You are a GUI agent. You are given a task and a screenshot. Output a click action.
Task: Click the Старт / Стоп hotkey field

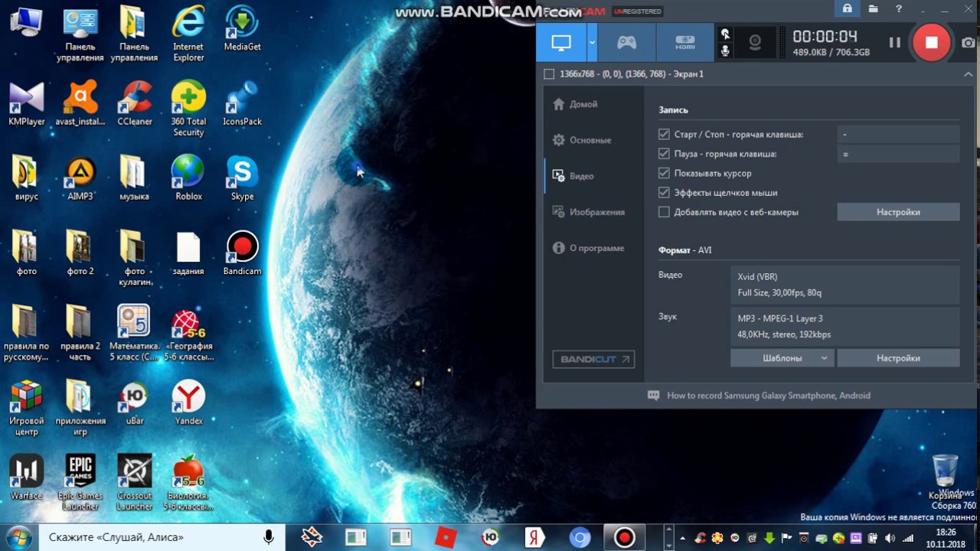898,134
